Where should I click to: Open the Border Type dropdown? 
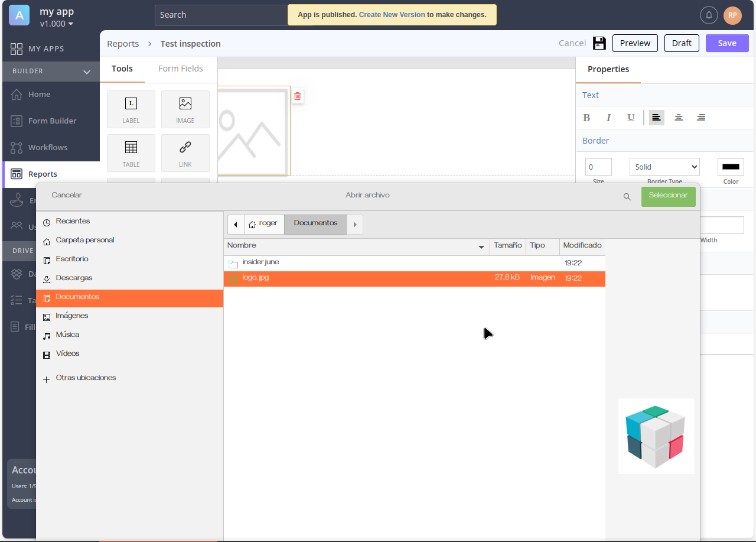coord(664,167)
